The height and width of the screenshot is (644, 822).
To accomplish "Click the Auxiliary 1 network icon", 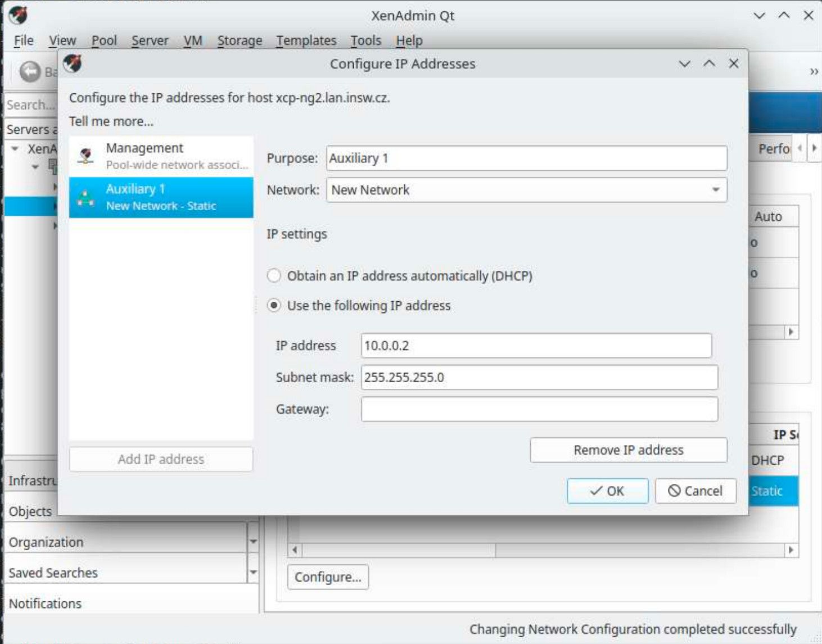I will [x=86, y=198].
